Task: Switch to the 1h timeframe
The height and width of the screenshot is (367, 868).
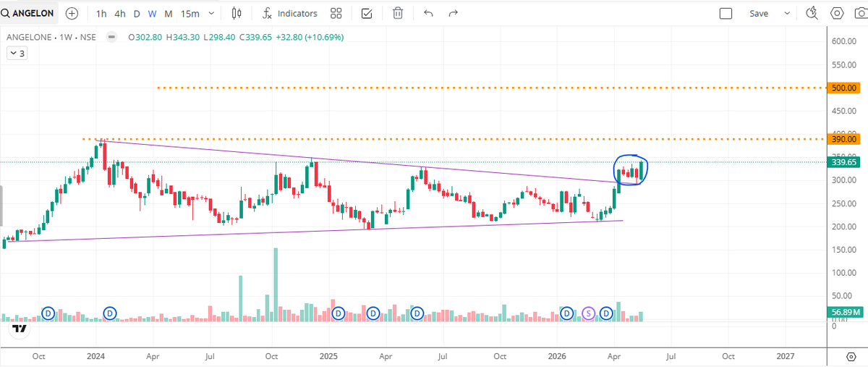Action: coord(101,13)
